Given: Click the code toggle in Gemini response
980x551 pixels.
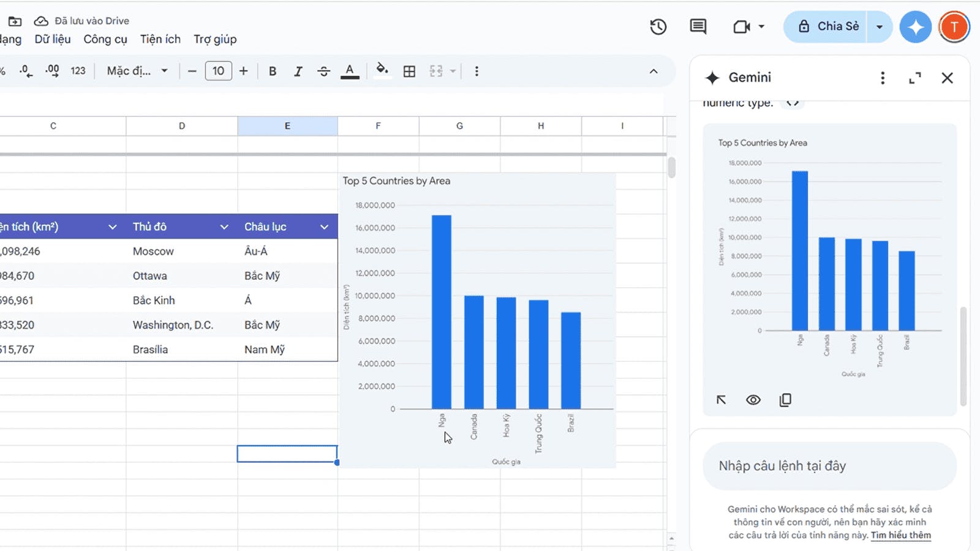Looking at the screenshot, I should [x=793, y=103].
